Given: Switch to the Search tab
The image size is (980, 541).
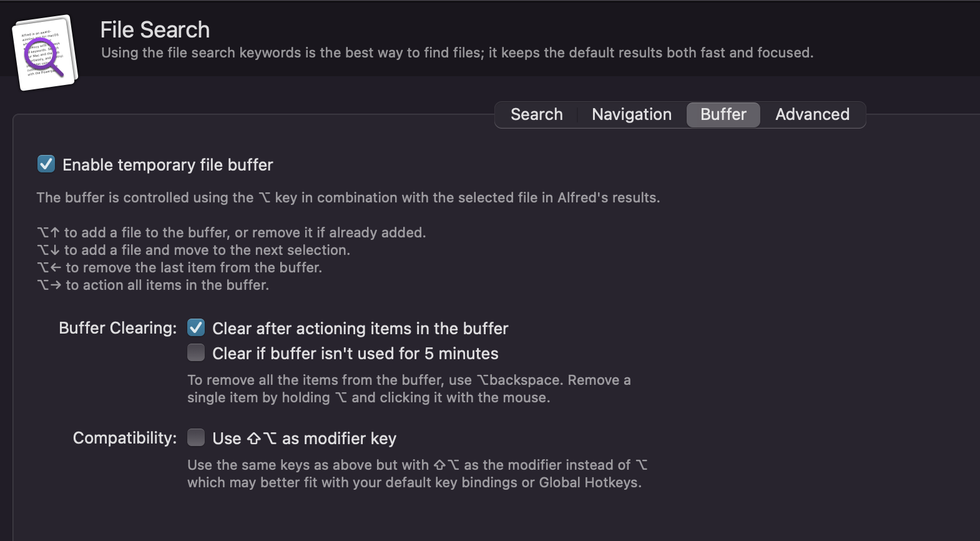Looking at the screenshot, I should [536, 114].
